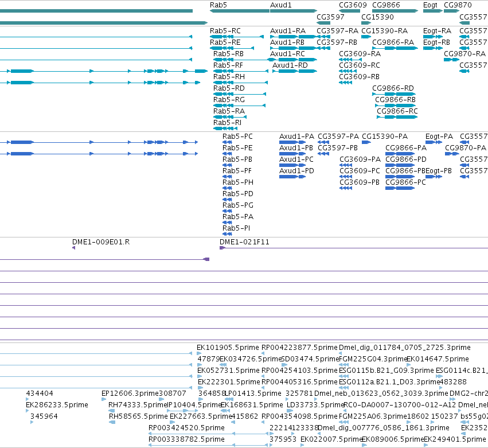Choose the CG15390 gene in the top track
This screenshot has width=488, height=448.
click(x=366, y=23)
